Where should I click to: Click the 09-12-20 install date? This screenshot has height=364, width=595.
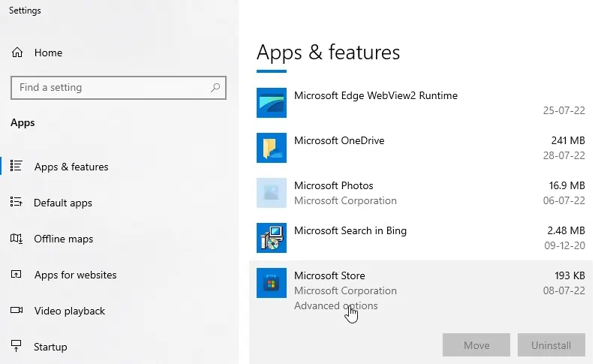(x=565, y=245)
